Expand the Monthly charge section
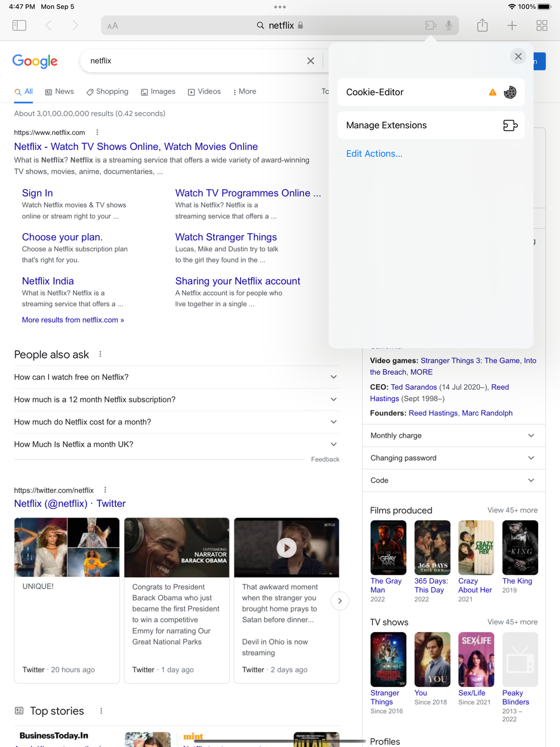 pos(454,436)
